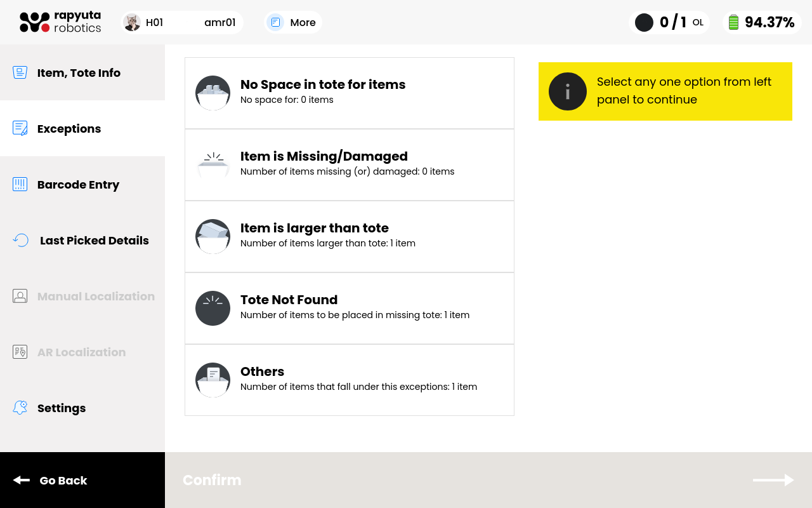Click the Go Back button
This screenshot has width=812, height=508.
[x=82, y=480]
